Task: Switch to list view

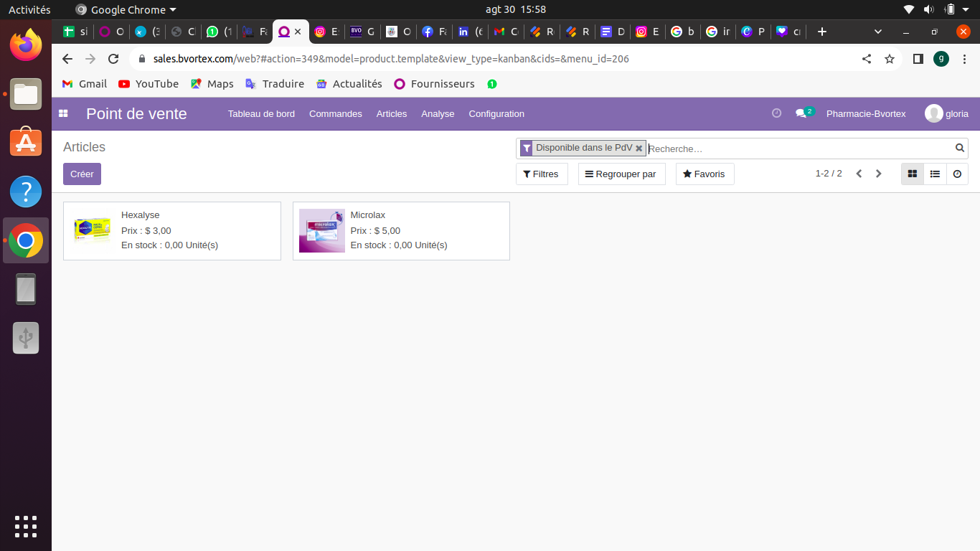Action: [x=935, y=174]
